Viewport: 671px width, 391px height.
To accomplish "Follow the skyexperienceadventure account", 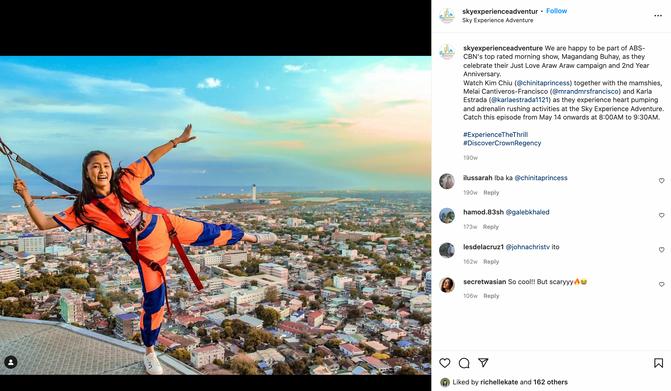I will click(556, 11).
